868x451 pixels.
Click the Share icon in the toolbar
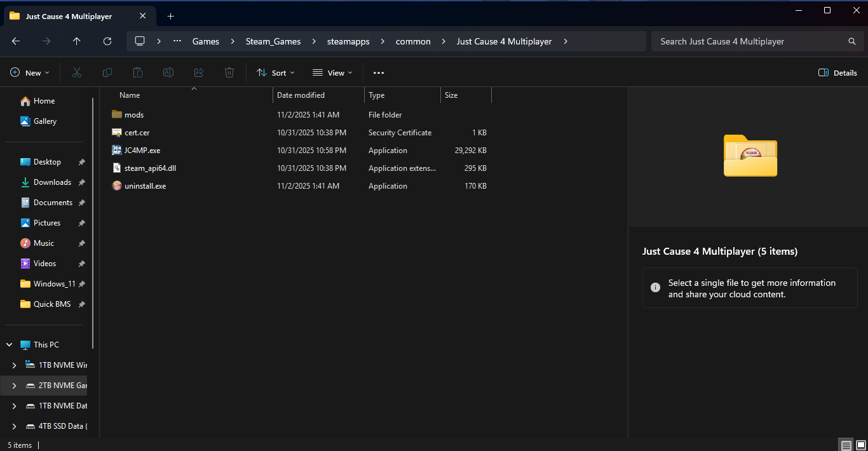(198, 72)
